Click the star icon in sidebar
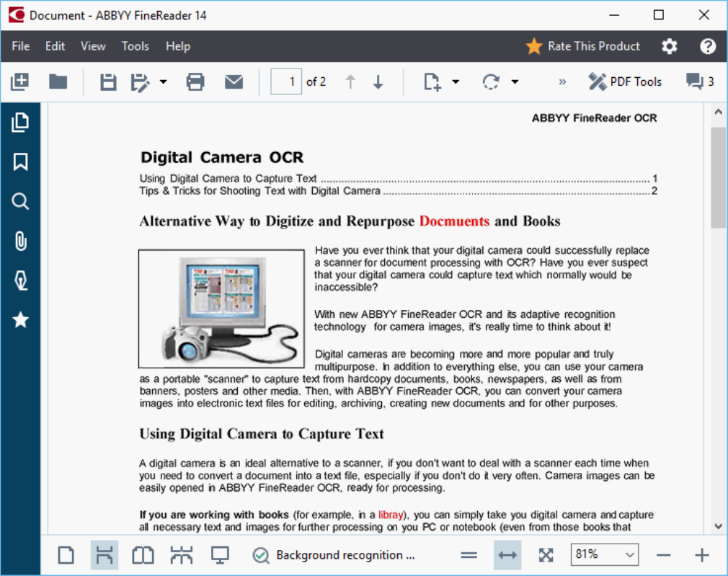 20,320
